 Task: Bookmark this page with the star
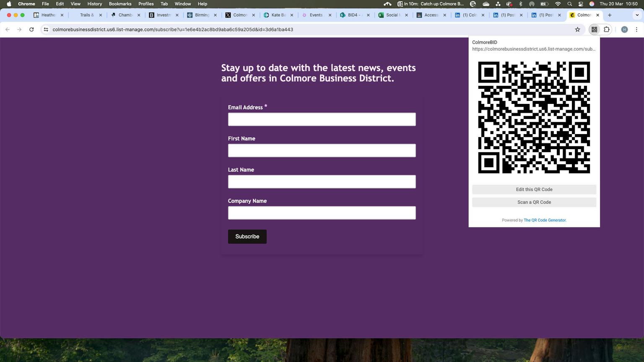point(577,29)
